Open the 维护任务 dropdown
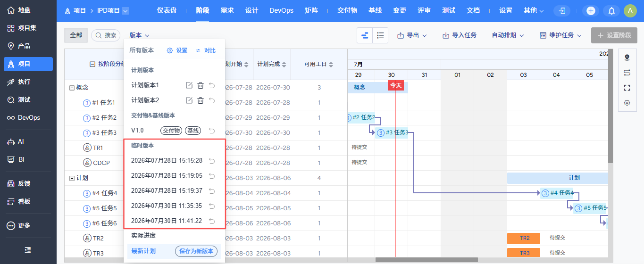Screen dimensions: 644x264 pyautogui.click(x=560, y=35)
